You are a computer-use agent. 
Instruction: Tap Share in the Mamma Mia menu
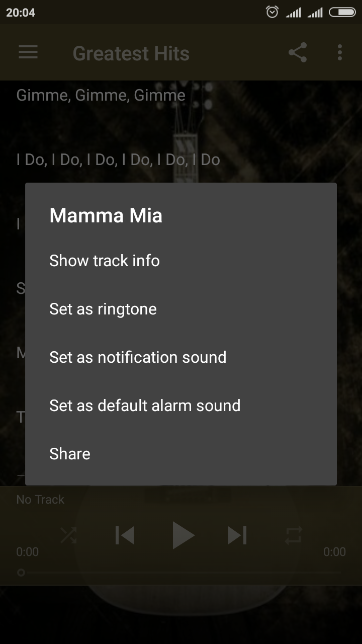click(x=70, y=454)
